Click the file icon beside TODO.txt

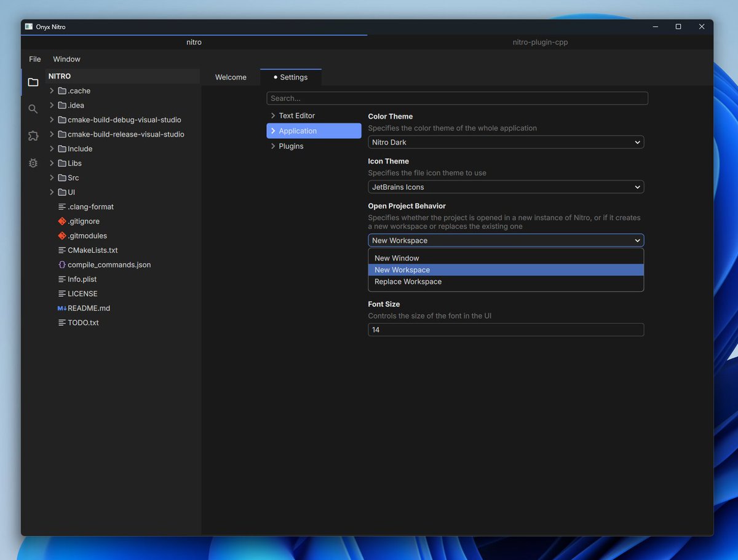point(61,323)
